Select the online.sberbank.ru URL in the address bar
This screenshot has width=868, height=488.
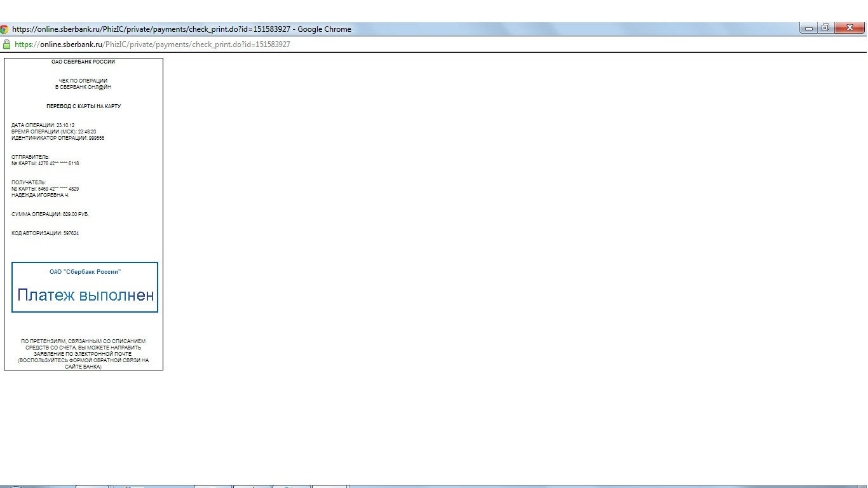coord(153,44)
